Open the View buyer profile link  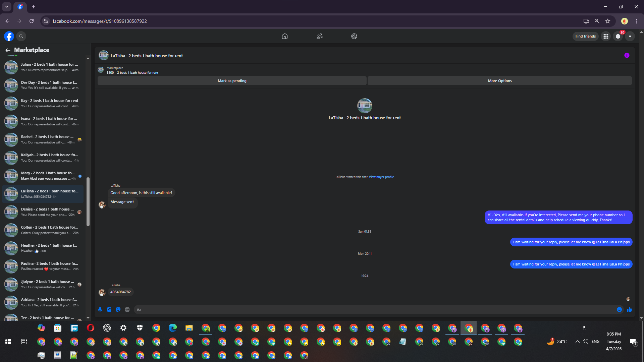pyautogui.click(x=381, y=177)
